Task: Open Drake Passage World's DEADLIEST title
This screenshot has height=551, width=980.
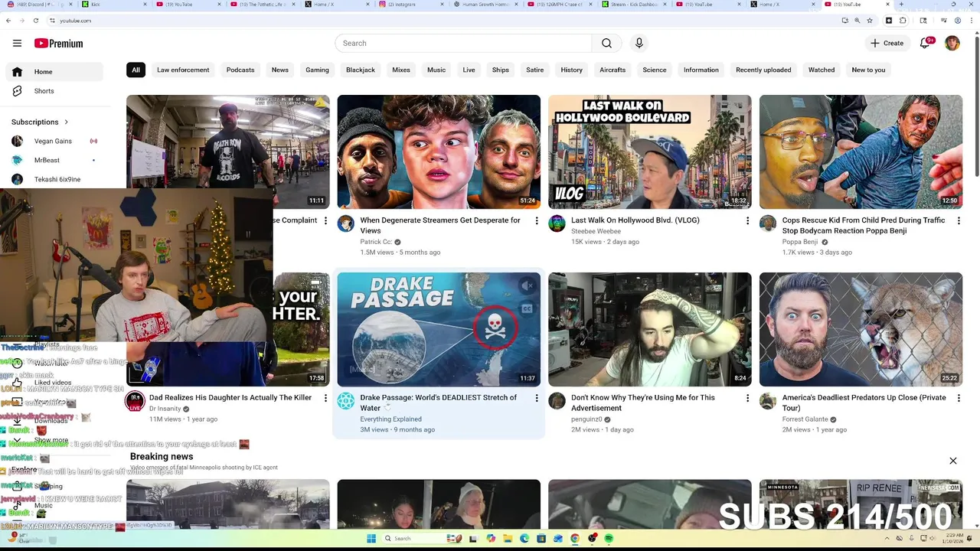Action: 439,403
